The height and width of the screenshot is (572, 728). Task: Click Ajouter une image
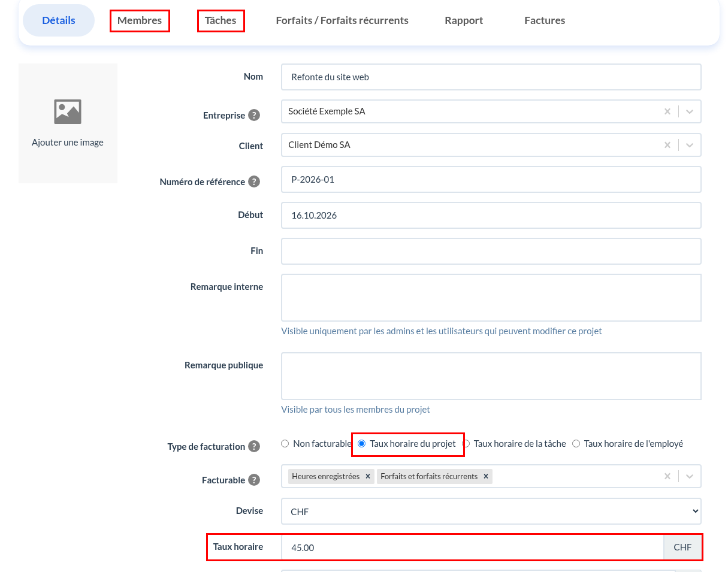(x=68, y=143)
